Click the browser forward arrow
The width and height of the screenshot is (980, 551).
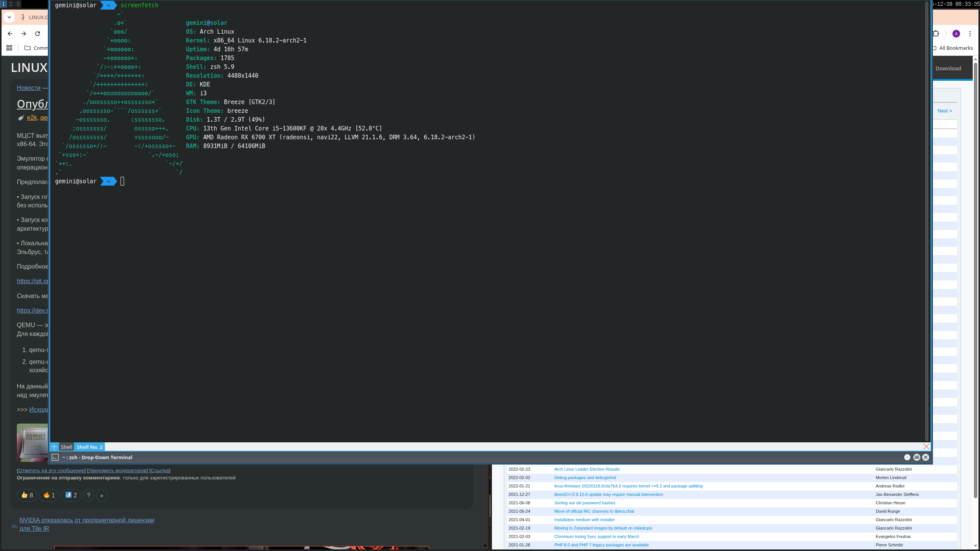pyautogui.click(x=24, y=34)
